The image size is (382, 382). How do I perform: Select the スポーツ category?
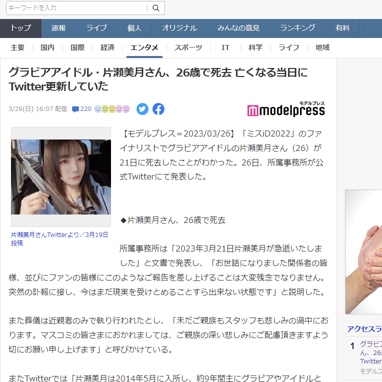coord(188,48)
